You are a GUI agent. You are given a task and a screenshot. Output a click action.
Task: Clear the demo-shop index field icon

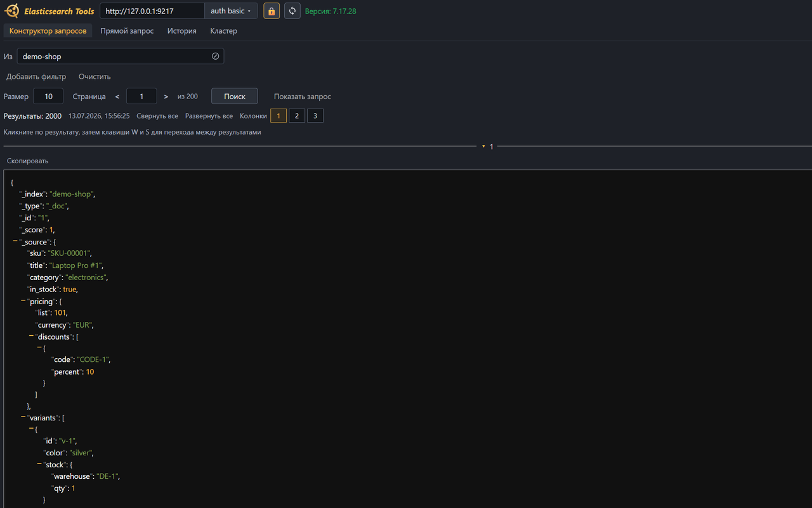pos(215,57)
